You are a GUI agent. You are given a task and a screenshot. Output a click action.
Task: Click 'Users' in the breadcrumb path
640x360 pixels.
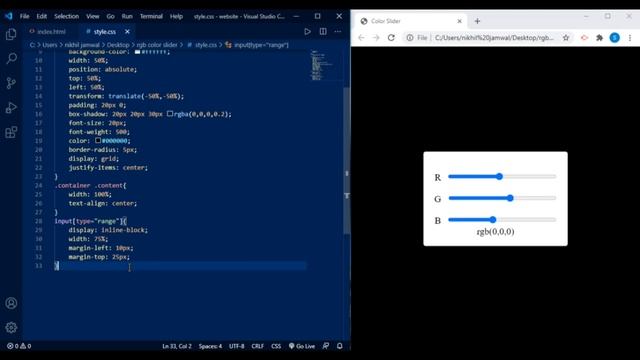click(x=50, y=45)
